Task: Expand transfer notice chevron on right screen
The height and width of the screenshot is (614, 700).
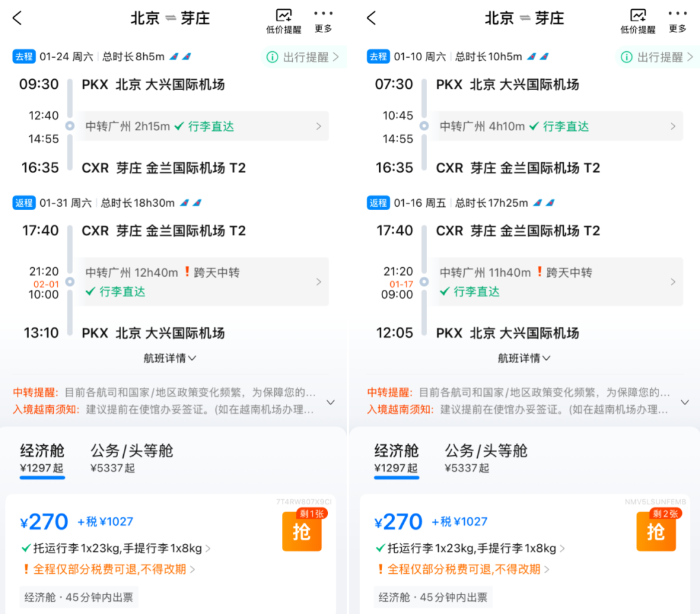Action: (685, 402)
